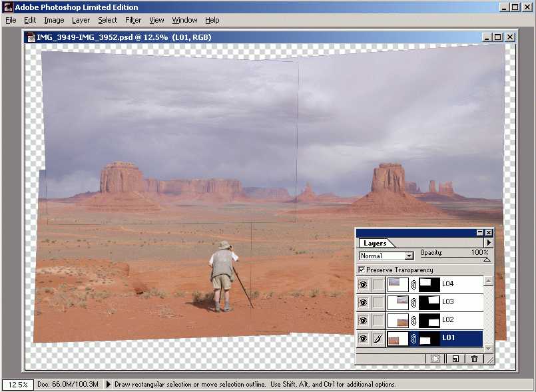Select the L04 layer mask thumbnail
The width and height of the screenshot is (536, 392).
pos(429,285)
